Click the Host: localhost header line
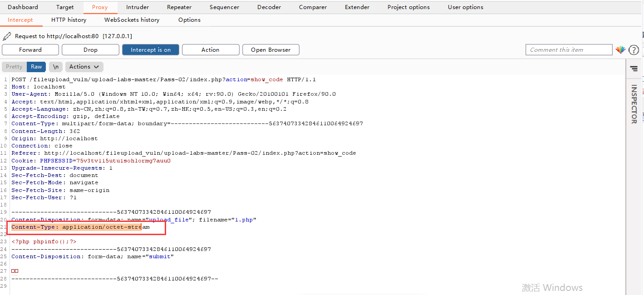 click(39, 87)
